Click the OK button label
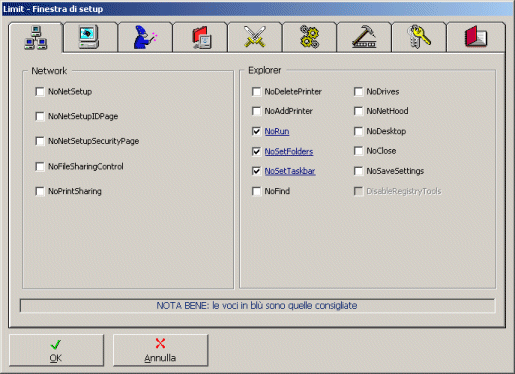Viewport: 515px width, 374px height. pos(56,358)
